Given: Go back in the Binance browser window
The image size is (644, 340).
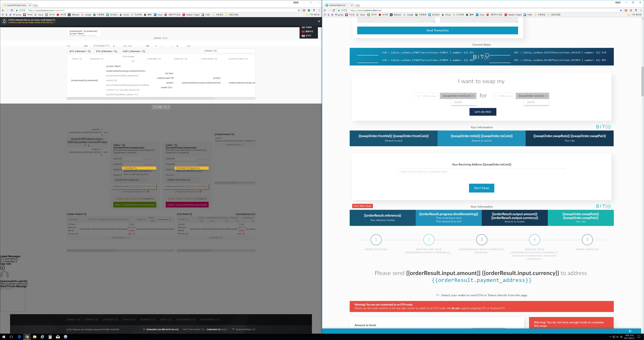Looking at the screenshot, I should click(3, 11).
